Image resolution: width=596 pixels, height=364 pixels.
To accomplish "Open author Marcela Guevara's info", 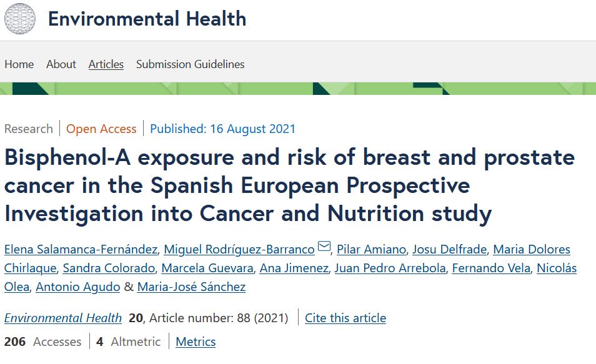I will coord(207,268).
